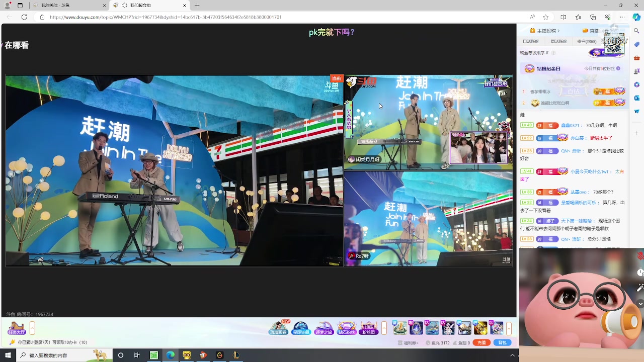Open the 粉丝团 fan club icon

click(368, 328)
